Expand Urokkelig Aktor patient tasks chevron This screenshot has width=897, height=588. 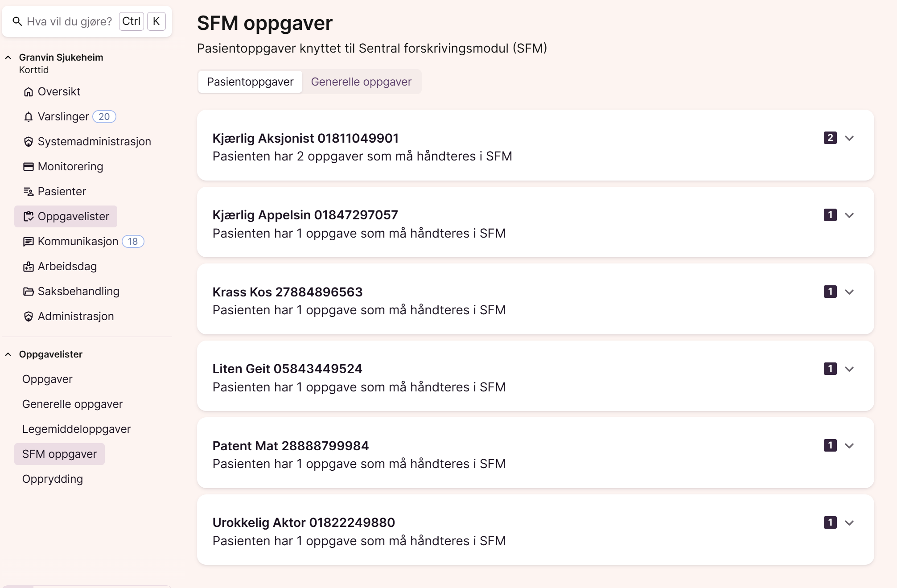coord(849,523)
